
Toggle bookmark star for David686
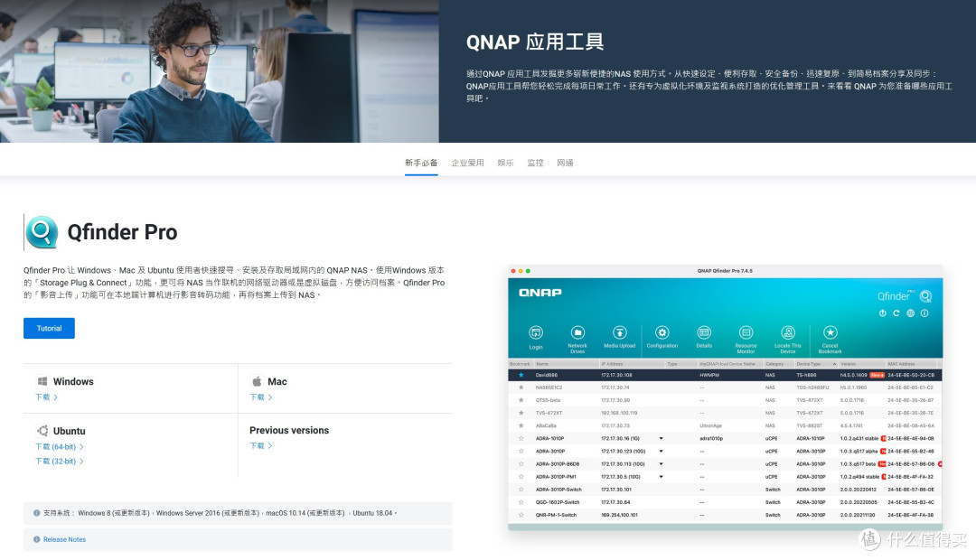(521, 375)
